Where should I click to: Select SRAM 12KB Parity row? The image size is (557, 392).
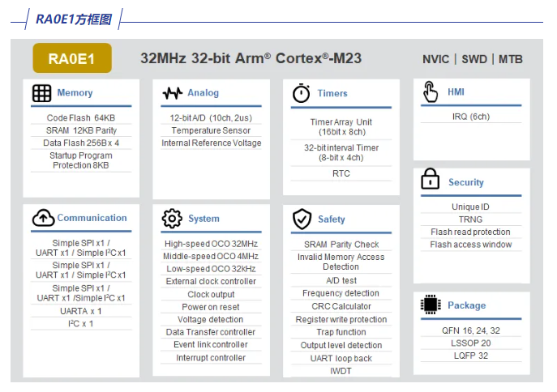81,130
